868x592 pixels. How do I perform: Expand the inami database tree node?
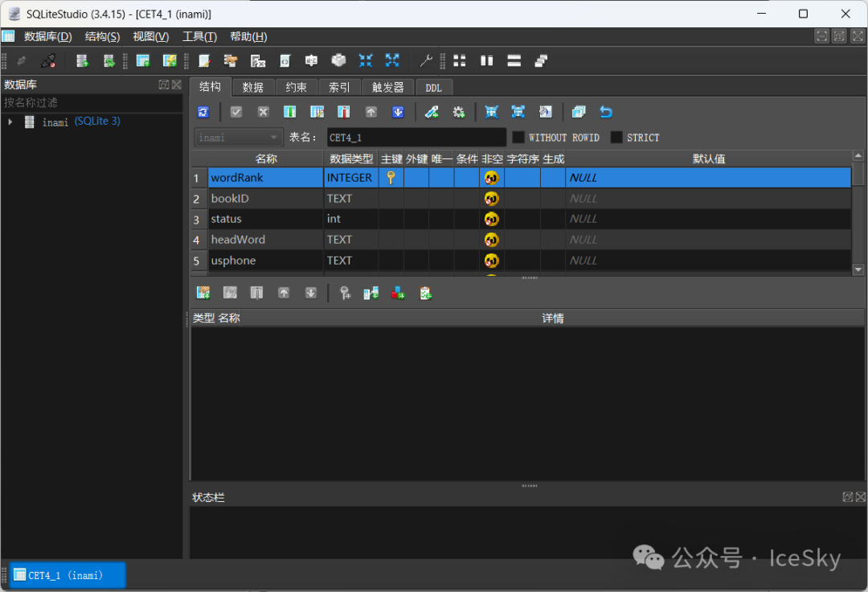click(10, 121)
